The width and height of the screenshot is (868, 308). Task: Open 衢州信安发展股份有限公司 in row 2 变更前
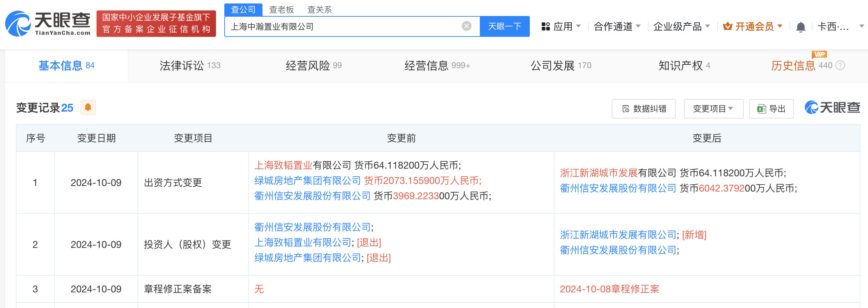pyautogui.click(x=312, y=227)
